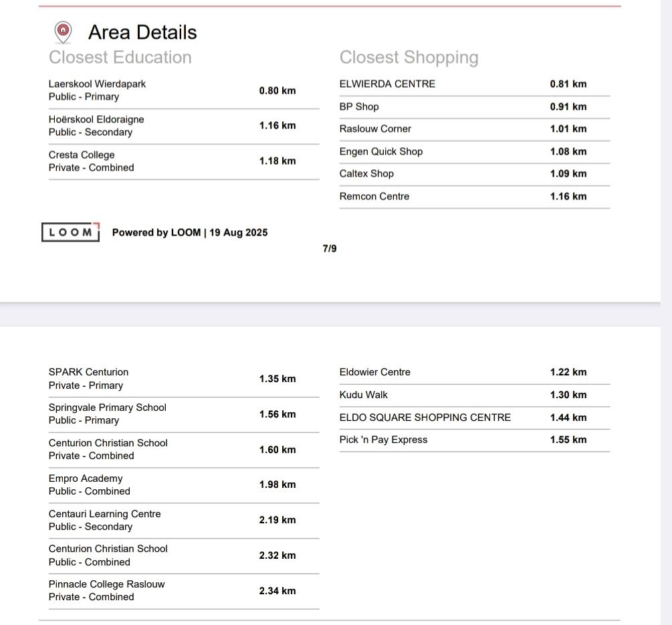
Task: Click the Remcon Centre row
Action: (x=475, y=197)
